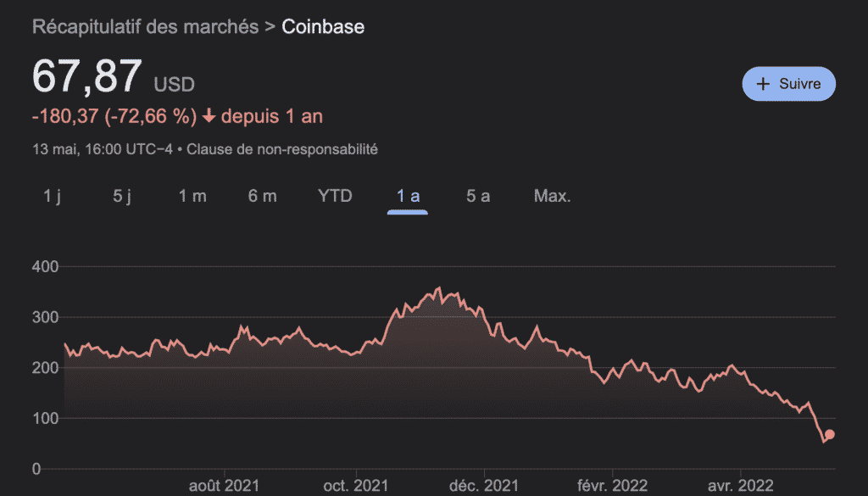The width and height of the screenshot is (868, 496).
Task: Click the Coinbase breadcrumb title
Action: [323, 26]
